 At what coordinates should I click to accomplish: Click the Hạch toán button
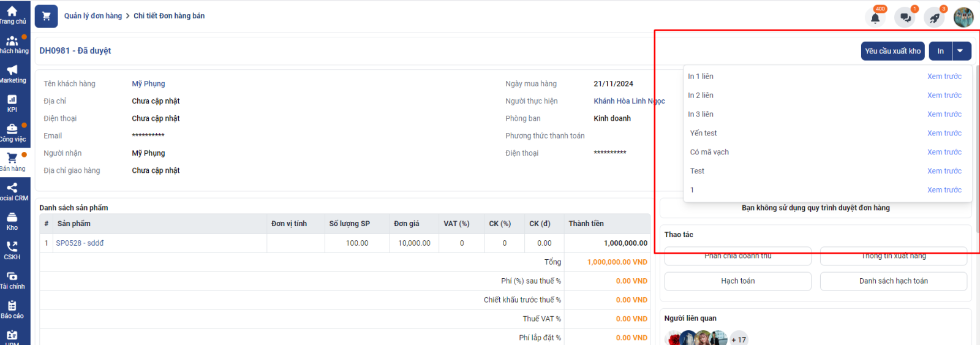[737, 281]
